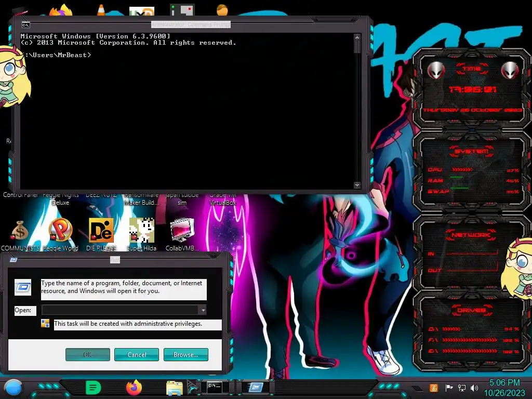532x399 pixels.
Task: Select the DIE PLEASE desktop icon
Action: [101, 235]
